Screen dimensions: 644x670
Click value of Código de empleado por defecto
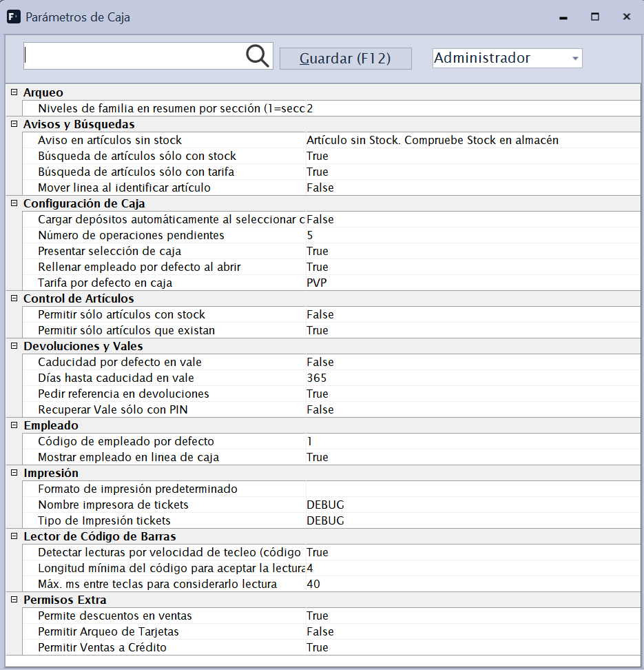(310, 441)
